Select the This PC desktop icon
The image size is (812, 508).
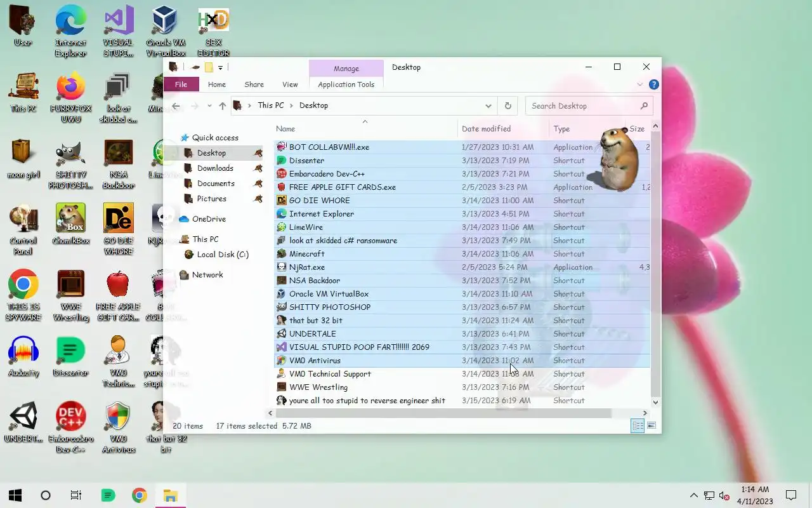23,93
